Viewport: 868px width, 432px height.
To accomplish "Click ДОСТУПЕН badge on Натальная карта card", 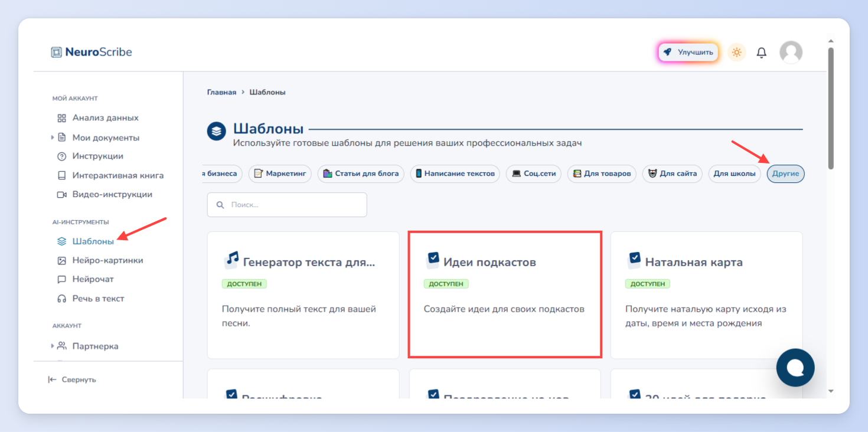I will click(647, 284).
